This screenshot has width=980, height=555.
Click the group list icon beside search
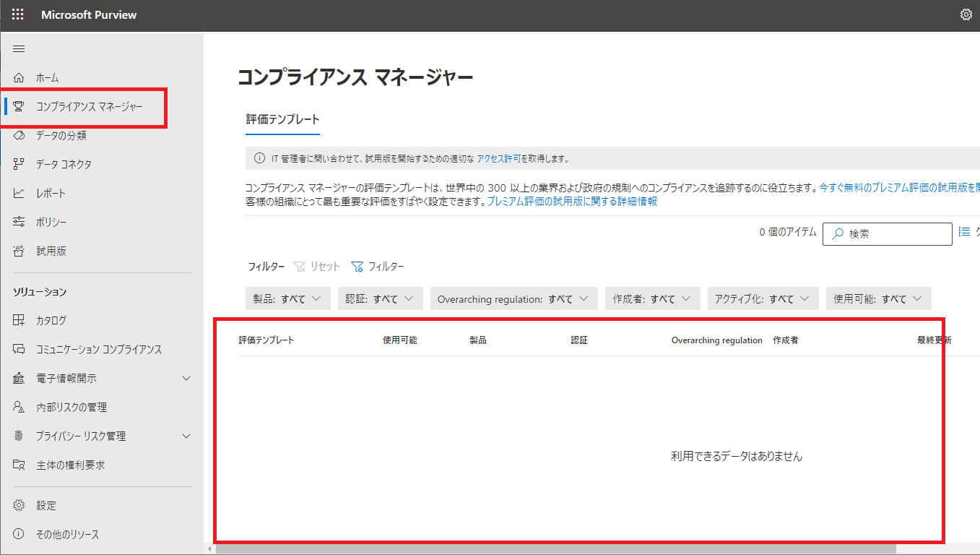click(x=964, y=232)
